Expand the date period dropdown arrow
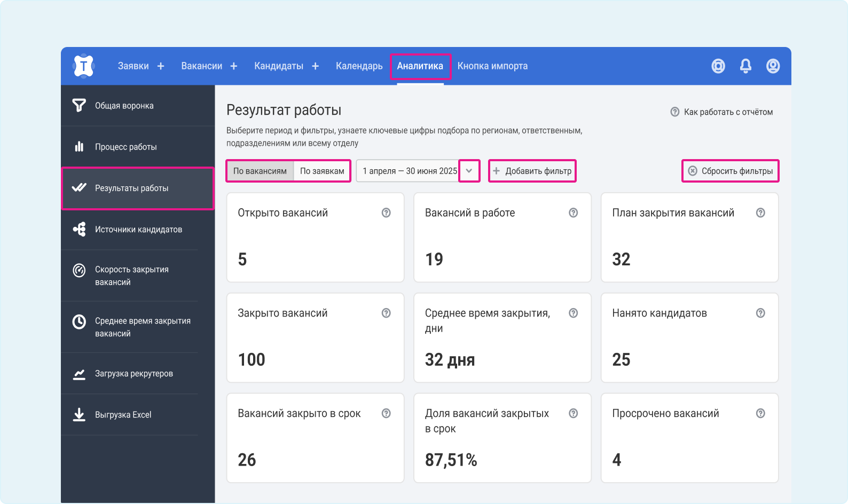The height and width of the screenshot is (504, 848). pyautogui.click(x=469, y=171)
